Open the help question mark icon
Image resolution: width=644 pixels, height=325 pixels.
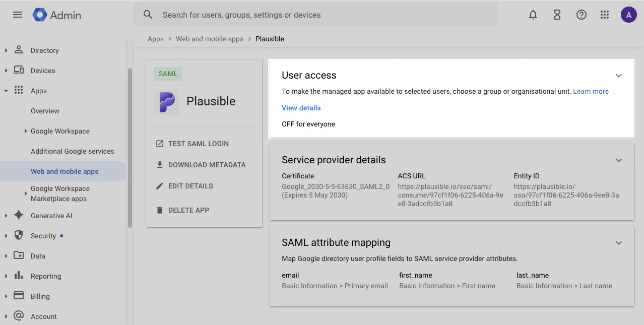pos(582,15)
